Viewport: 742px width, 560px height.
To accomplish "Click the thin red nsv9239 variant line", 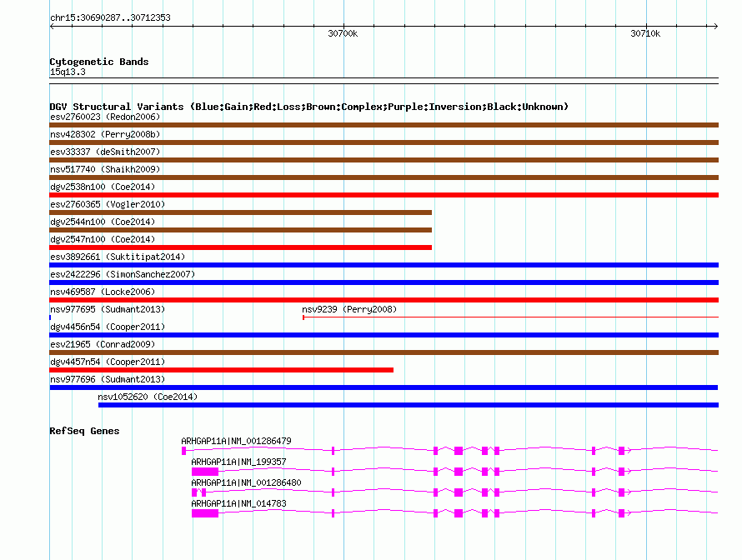I will pyautogui.click(x=510, y=317).
